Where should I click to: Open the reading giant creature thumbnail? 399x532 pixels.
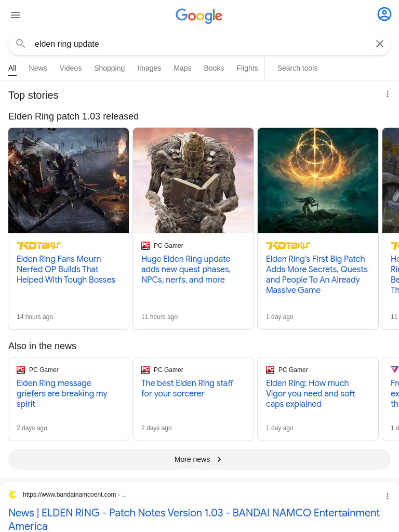[193, 180]
